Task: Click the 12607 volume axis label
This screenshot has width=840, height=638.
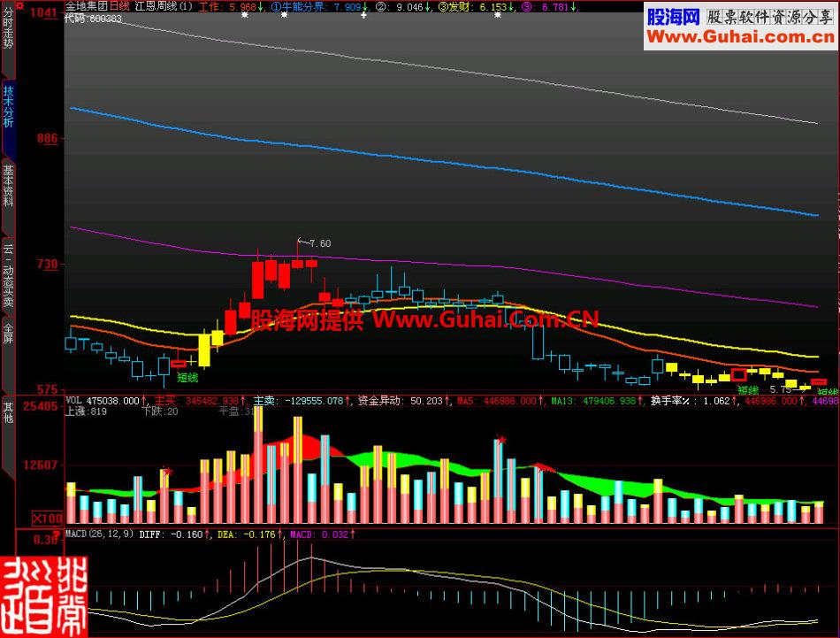Action: pyautogui.click(x=40, y=465)
